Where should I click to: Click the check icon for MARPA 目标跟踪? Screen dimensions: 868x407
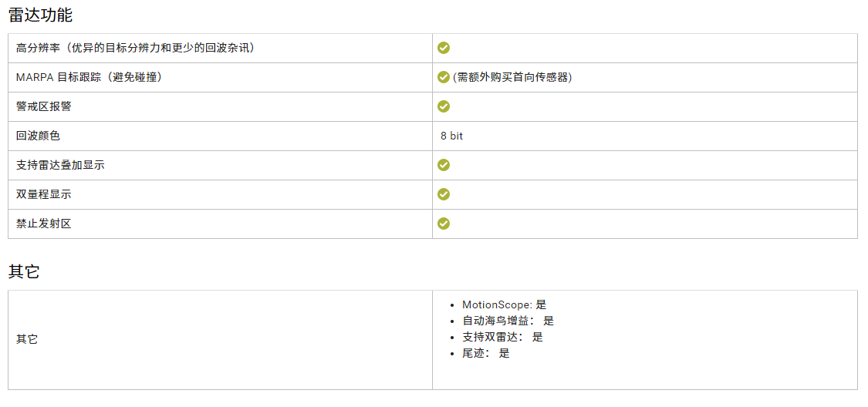(x=444, y=77)
